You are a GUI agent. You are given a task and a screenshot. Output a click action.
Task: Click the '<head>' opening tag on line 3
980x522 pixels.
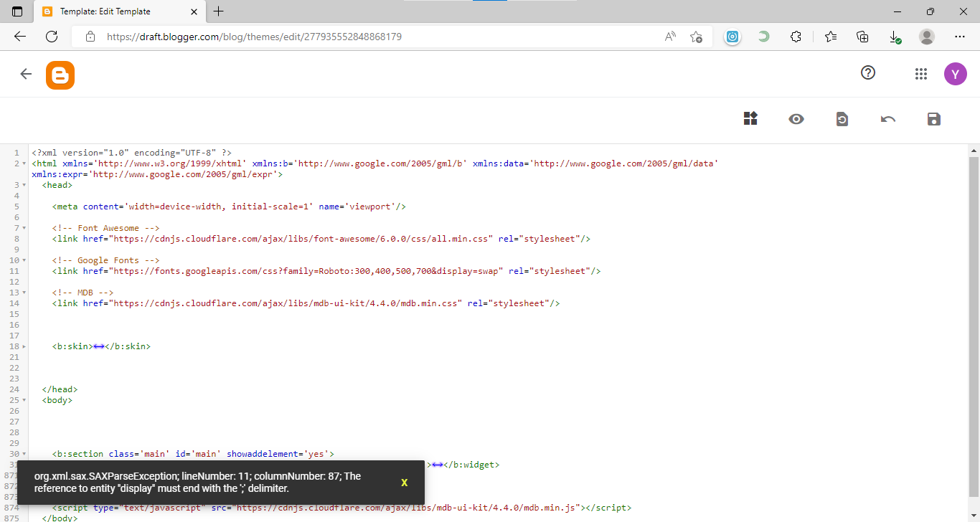click(x=57, y=185)
